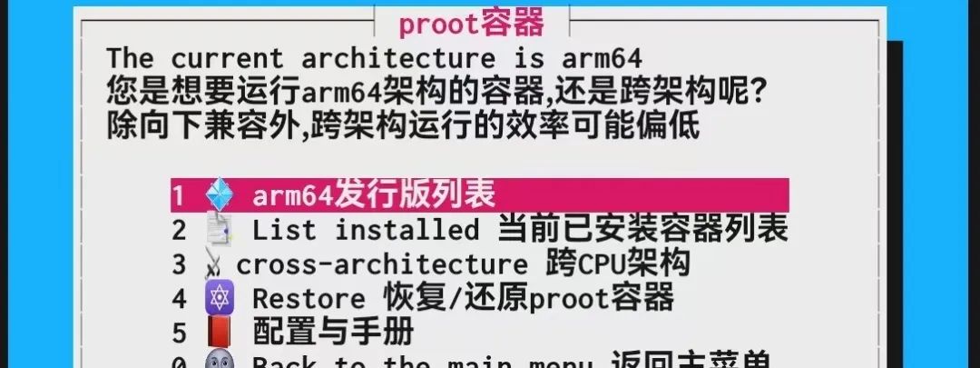The width and height of the screenshot is (980, 368).
Task: Click the number 1 tag of the highlighted row
Action: (179, 196)
